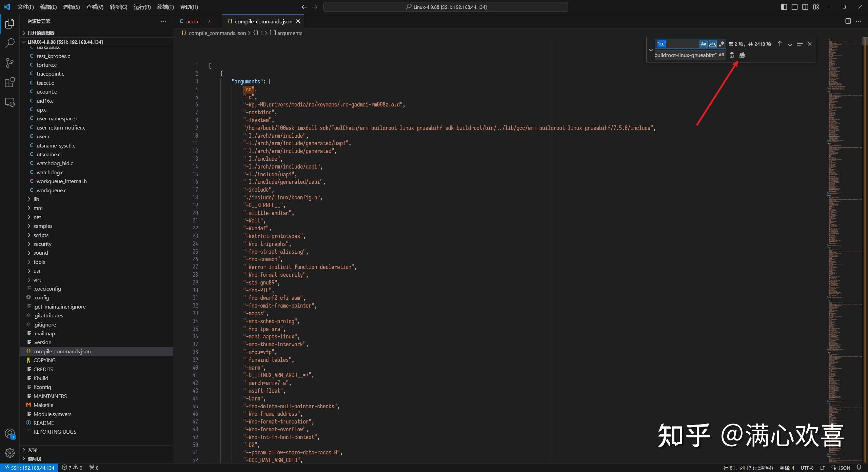
Task: Enable regular expression search
Action: 722,44
